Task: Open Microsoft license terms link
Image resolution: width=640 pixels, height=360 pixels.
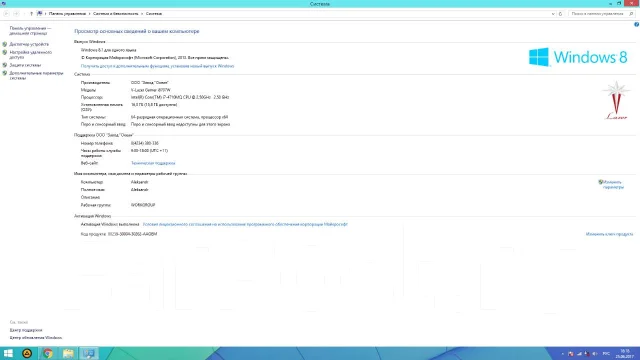Action: (x=245, y=224)
